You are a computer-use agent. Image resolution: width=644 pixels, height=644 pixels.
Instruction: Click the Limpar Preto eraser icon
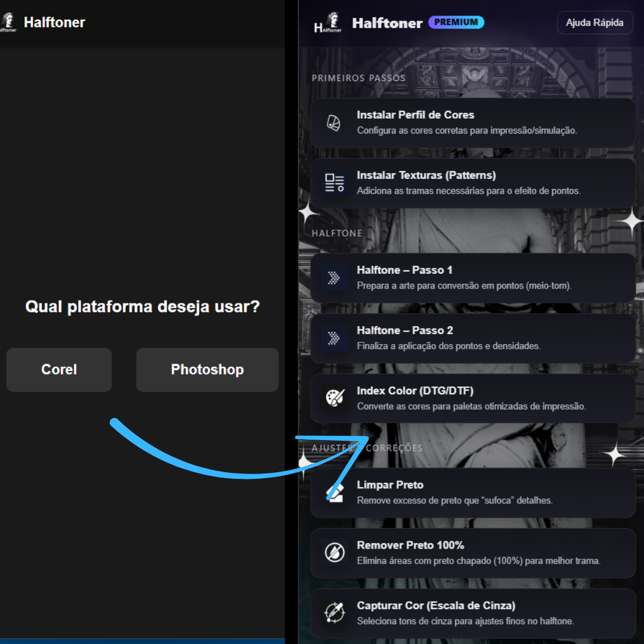334,493
